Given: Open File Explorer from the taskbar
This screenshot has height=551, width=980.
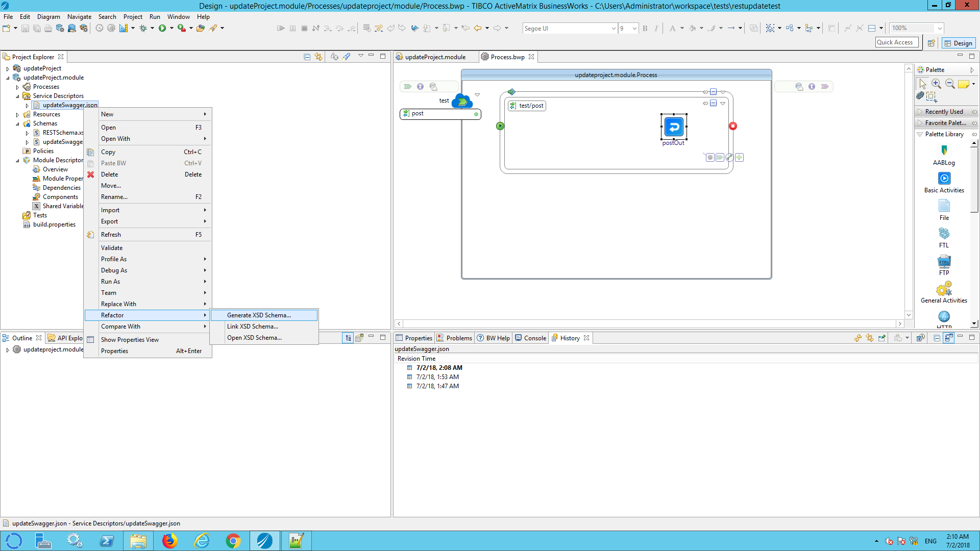Looking at the screenshot, I should [138, 541].
